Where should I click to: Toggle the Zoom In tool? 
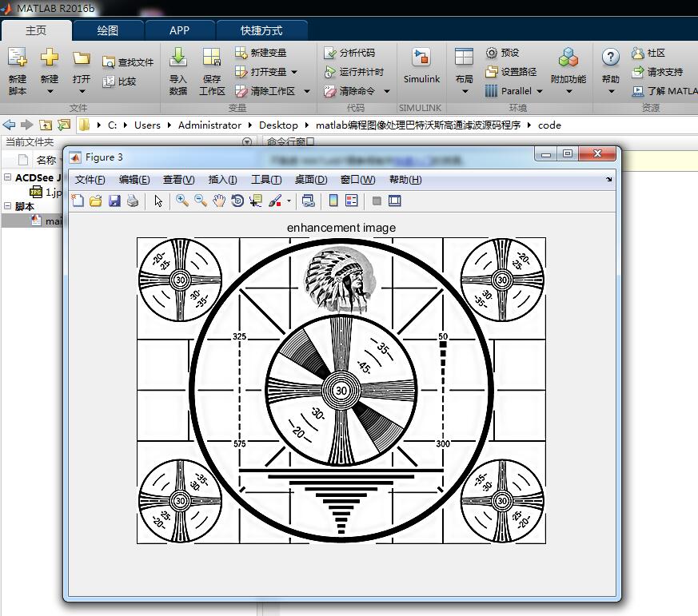click(x=181, y=201)
